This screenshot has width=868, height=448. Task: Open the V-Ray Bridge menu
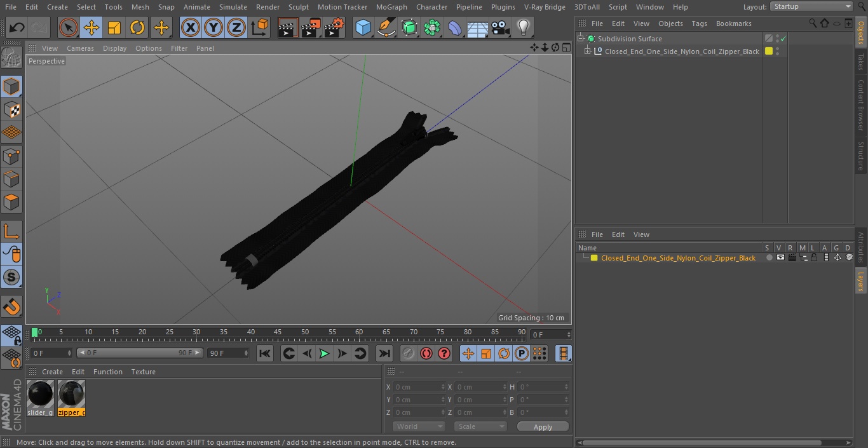click(x=545, y=7)
